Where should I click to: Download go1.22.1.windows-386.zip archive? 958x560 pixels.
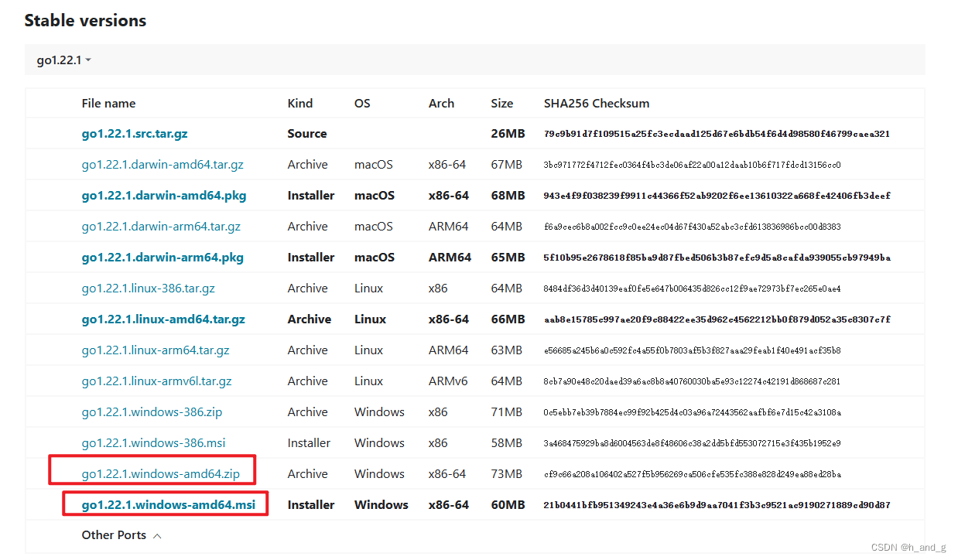tap(152, 412)
